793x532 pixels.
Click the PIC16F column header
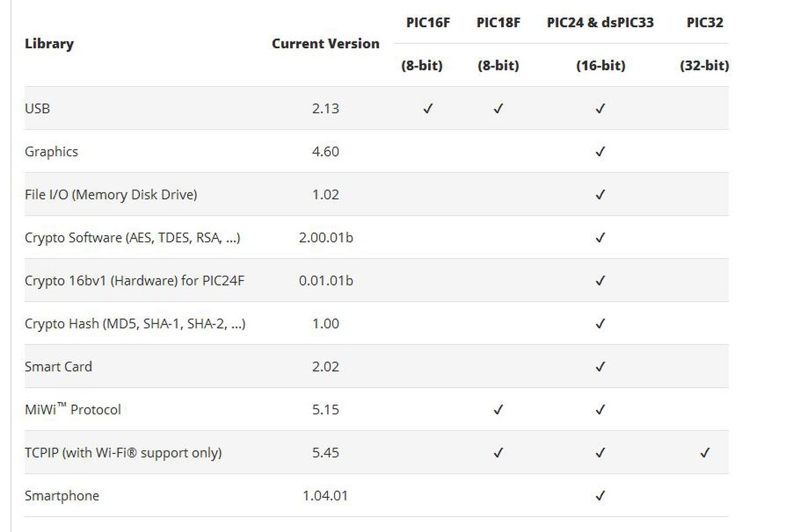[427, 23]
